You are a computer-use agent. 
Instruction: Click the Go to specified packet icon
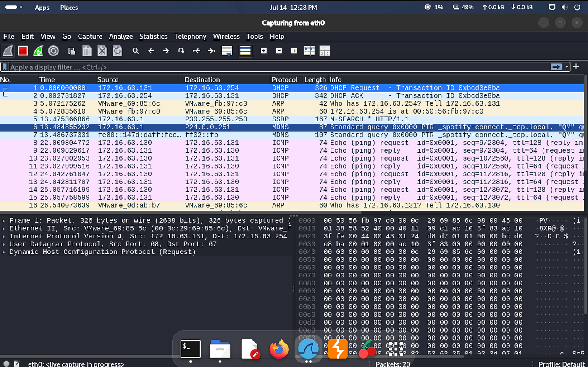pos(181,51)
